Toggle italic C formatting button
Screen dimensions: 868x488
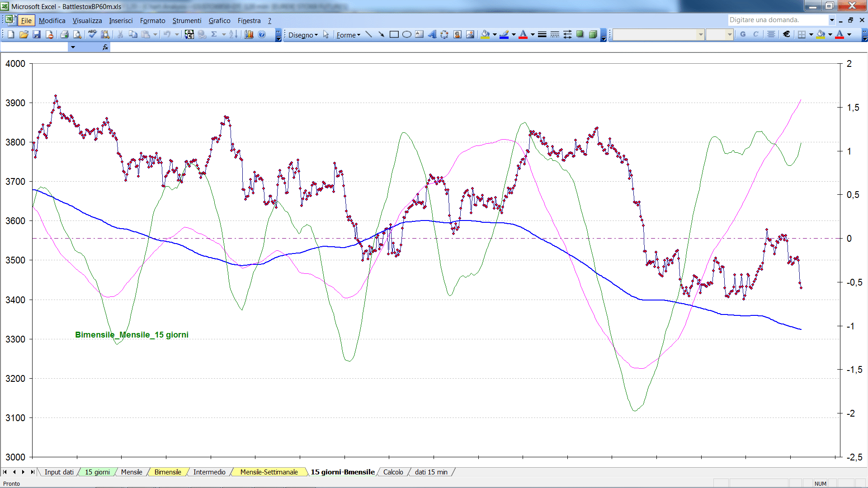755,34
